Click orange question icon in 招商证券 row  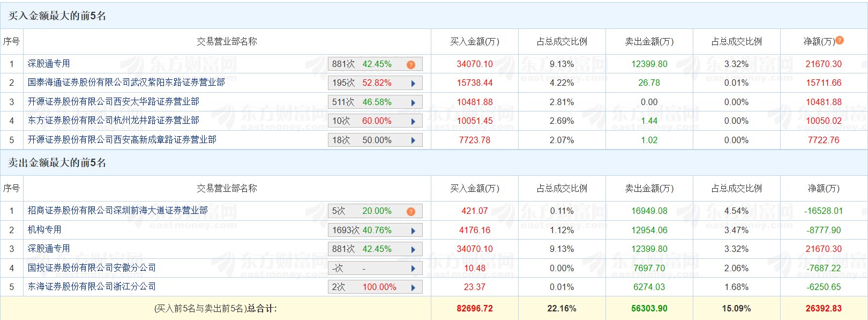411,211
